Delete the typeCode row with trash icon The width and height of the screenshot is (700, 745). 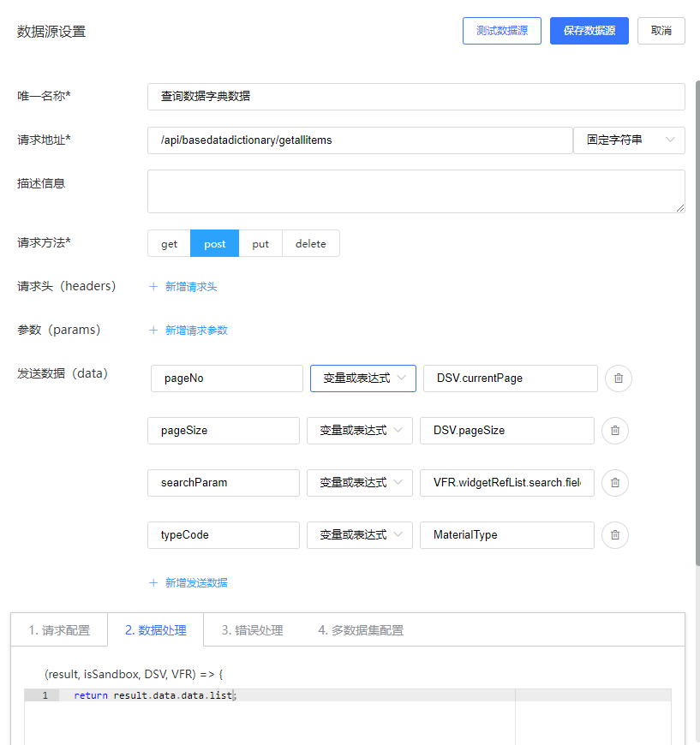pyautogui.click(x=614, y=535)
